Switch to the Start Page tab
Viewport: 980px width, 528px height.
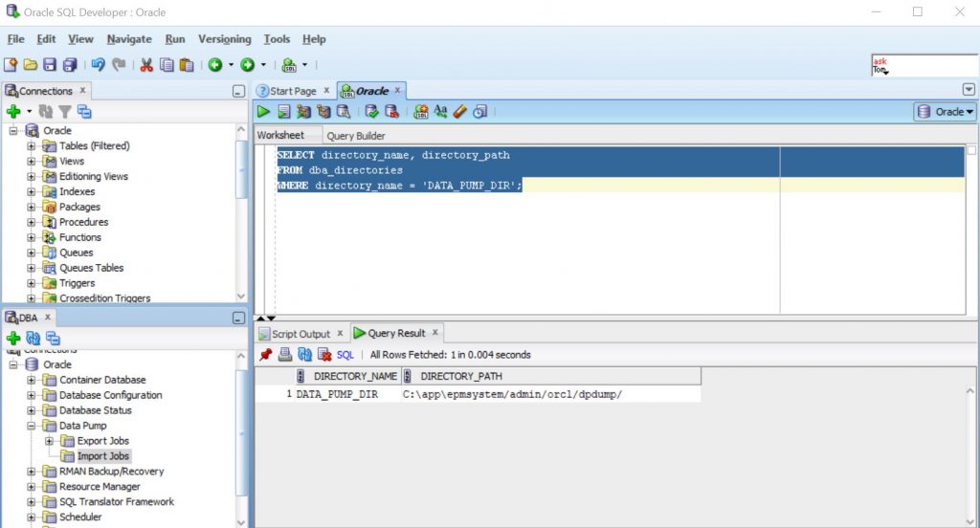pyautogui.click(x=293, y=91)
